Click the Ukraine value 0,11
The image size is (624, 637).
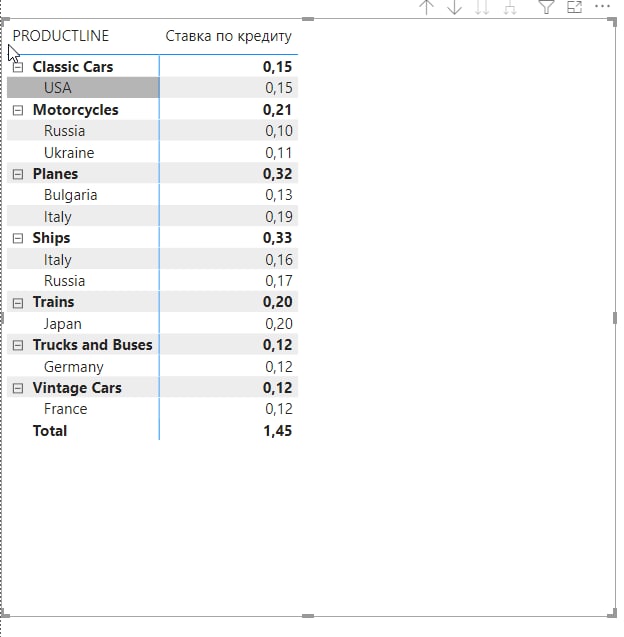coord(279,153)
